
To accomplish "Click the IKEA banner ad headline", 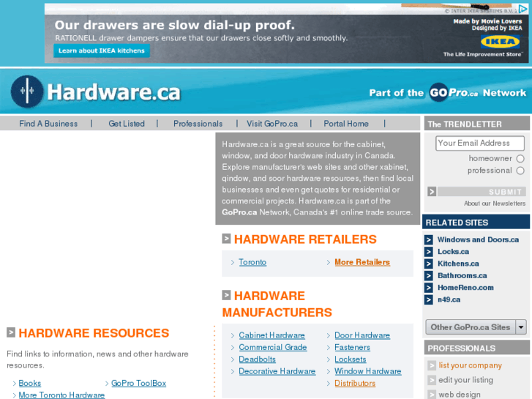I will 174,25.
